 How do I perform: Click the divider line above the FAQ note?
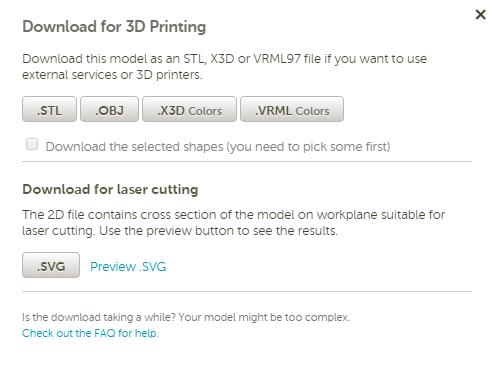pyautogui.click(x=247, y=292)
